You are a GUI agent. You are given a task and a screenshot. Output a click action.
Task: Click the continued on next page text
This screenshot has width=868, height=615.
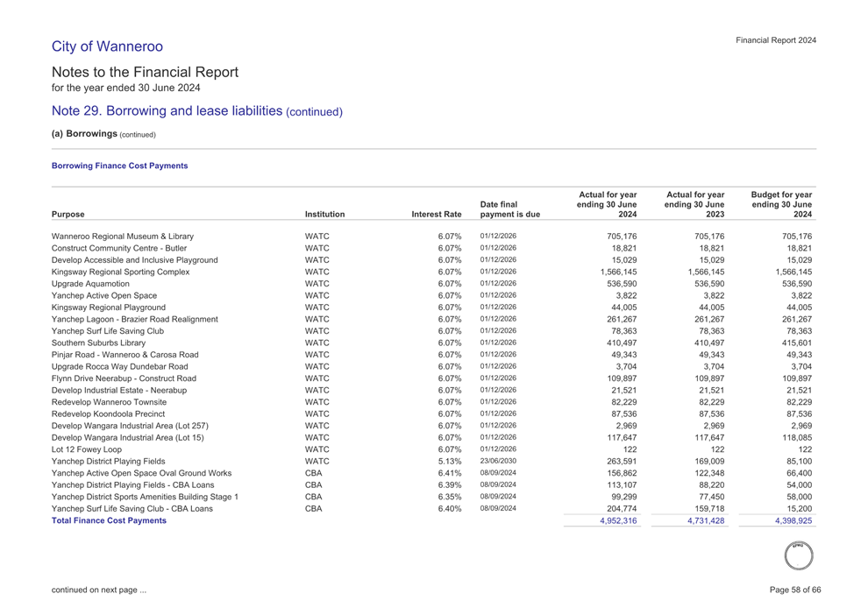tap(99, 590)
